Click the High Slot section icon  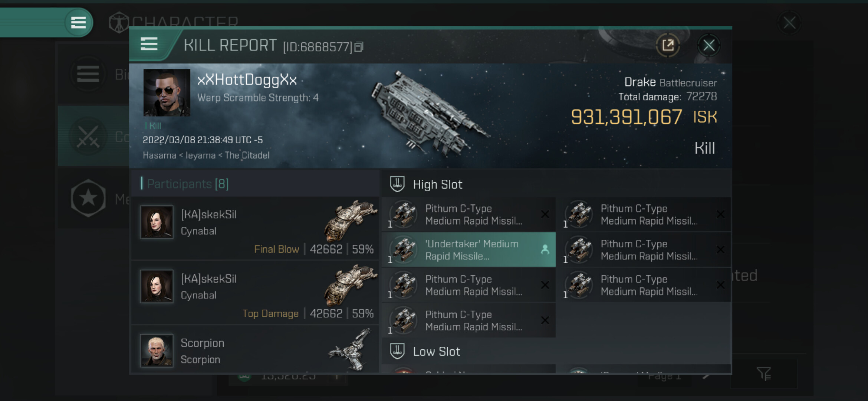click(397, 184)
